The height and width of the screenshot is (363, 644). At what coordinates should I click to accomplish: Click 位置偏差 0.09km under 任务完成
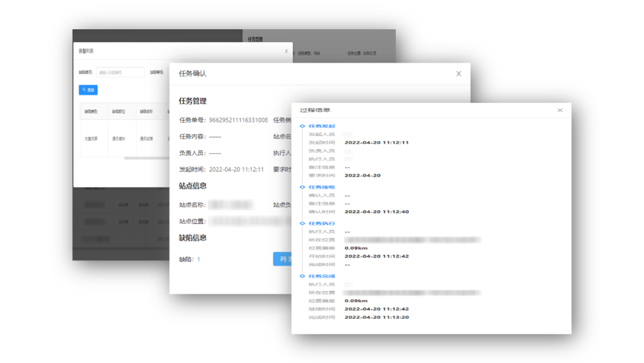pos(356,300)
